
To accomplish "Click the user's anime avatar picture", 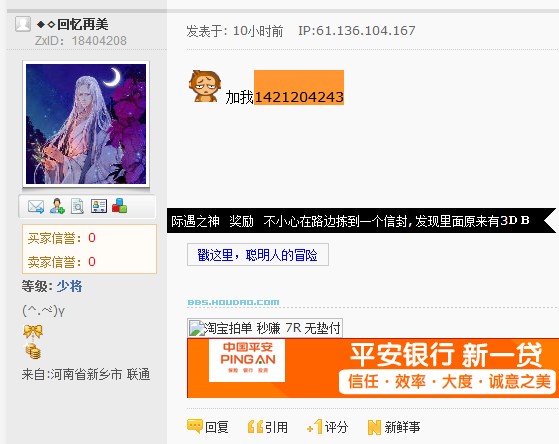I will point(86,124).
